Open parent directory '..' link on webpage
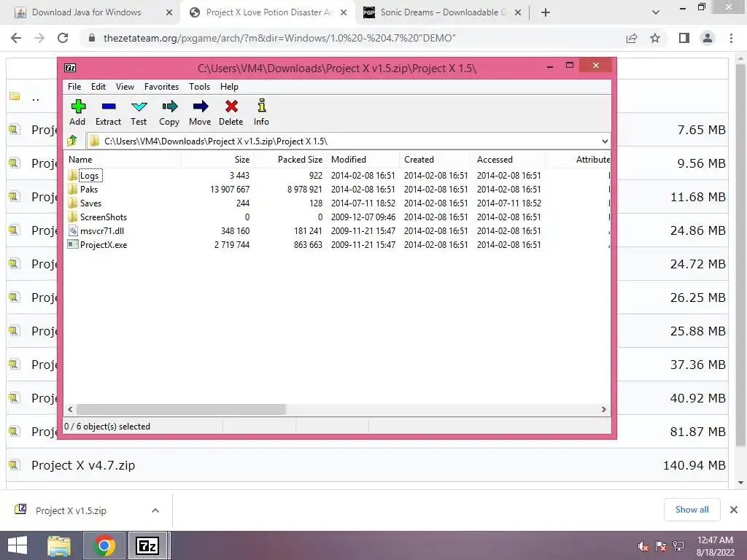Screen dimensions: 747x560 coord(36,97)
